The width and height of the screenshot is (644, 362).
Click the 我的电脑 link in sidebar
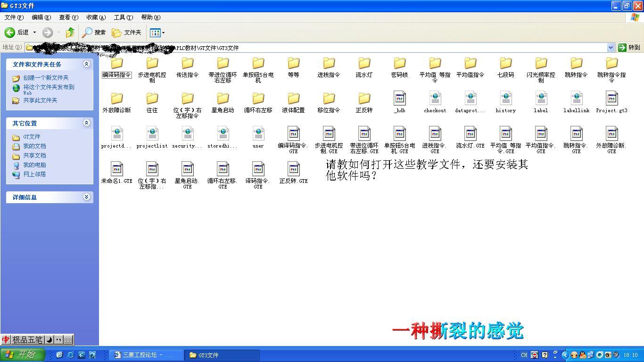(34, 165)
